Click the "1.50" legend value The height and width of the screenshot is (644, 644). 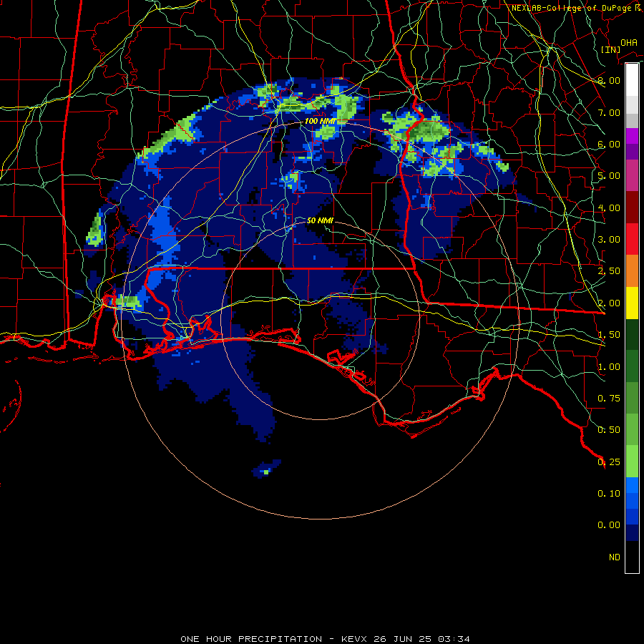(x=609, y=335)
